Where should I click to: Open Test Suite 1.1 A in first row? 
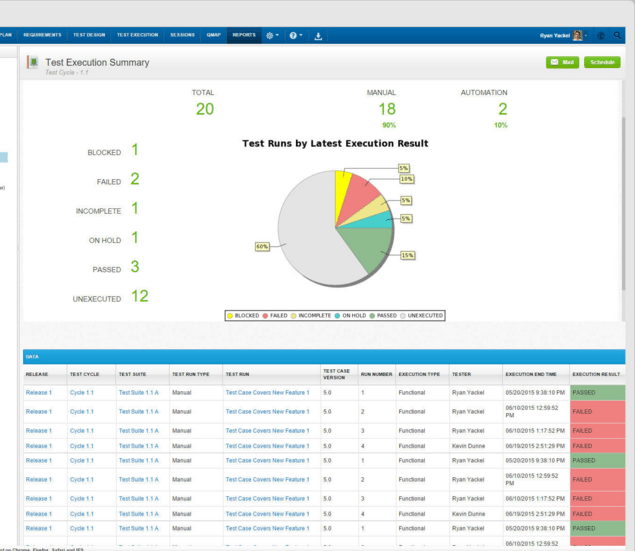(138, 393)
